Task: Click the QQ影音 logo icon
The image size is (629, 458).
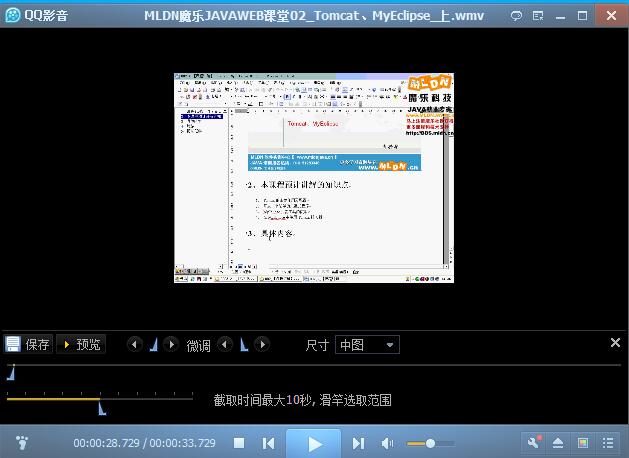Action: pyautogui.click(x=13, y=15)
